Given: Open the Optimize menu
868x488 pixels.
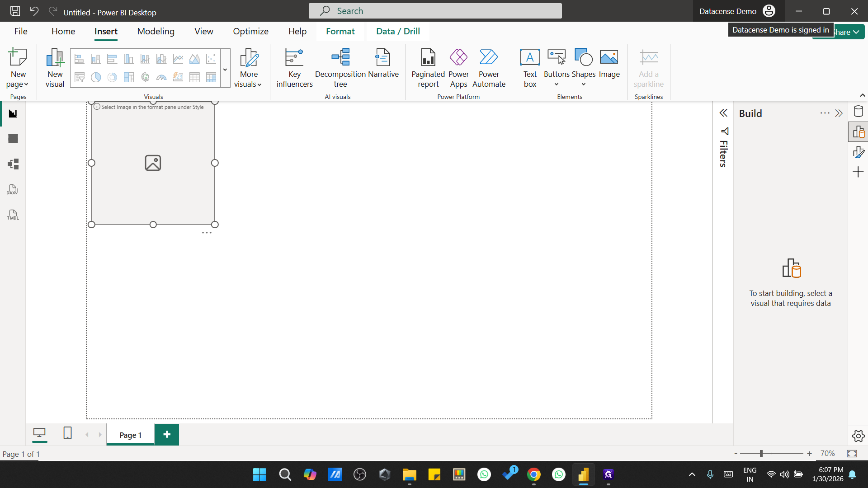Looking at the screenshot, I should click(x=250, y=31).
